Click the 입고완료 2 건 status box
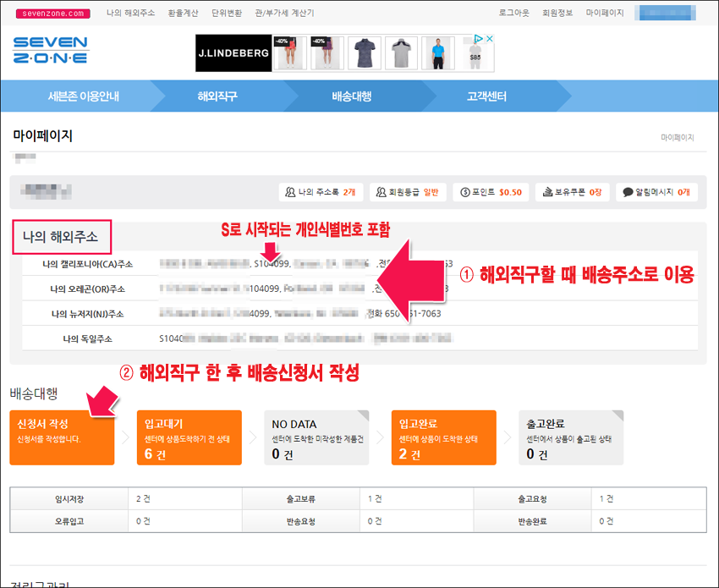719x588 pixels. point(443,437)
